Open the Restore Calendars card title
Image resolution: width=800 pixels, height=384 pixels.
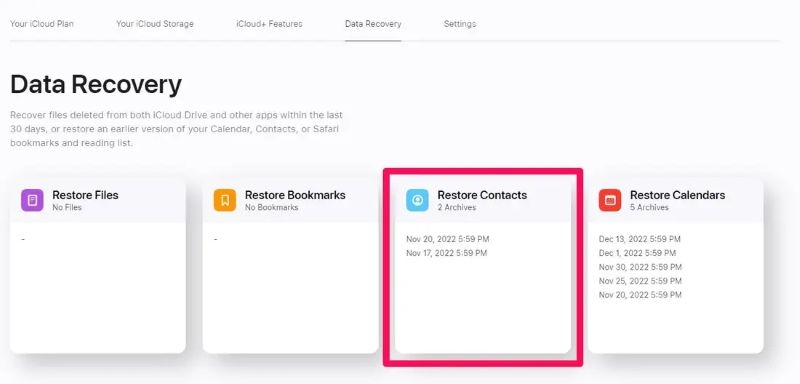tap(678, 195)
